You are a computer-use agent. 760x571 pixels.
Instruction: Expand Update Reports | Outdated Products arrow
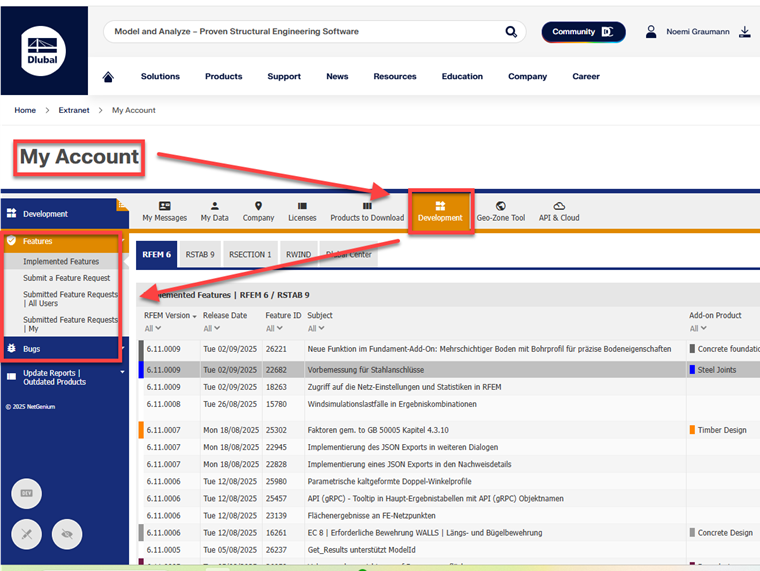pyautogui.click(x=123, y=372)
